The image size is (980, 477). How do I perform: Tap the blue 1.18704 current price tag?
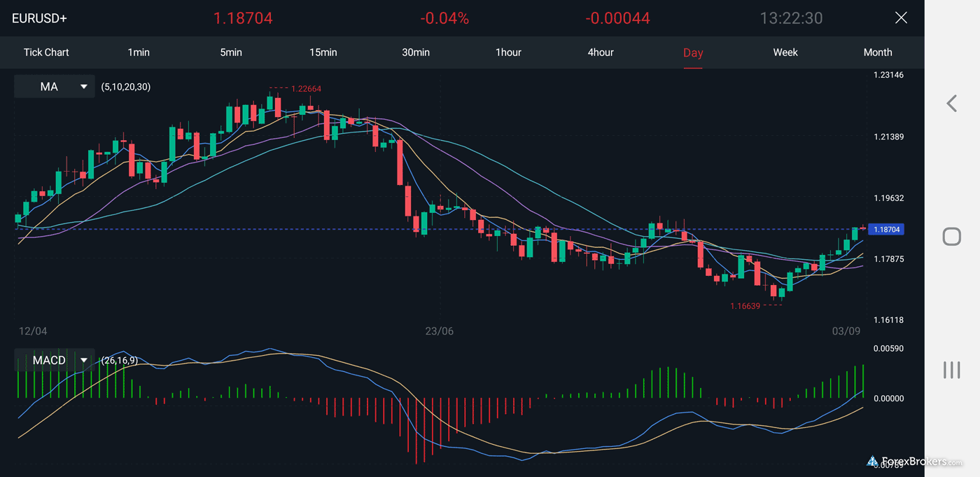coord(888,230)
